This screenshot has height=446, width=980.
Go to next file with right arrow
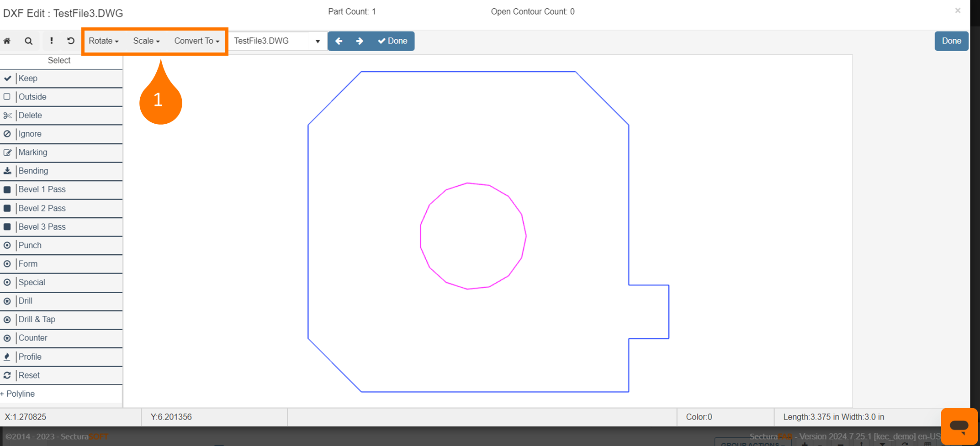360,41
